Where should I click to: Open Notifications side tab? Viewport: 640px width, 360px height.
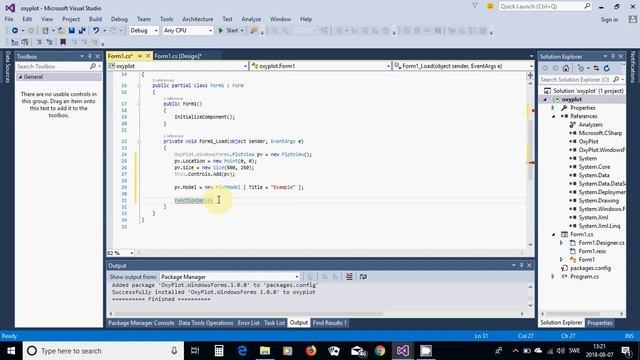tap(632, 67)
